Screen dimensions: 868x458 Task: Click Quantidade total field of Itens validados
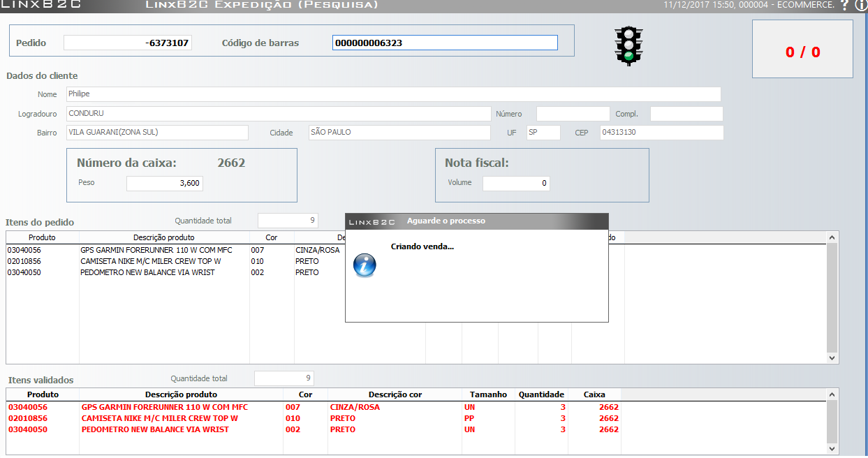coord(284,378)
